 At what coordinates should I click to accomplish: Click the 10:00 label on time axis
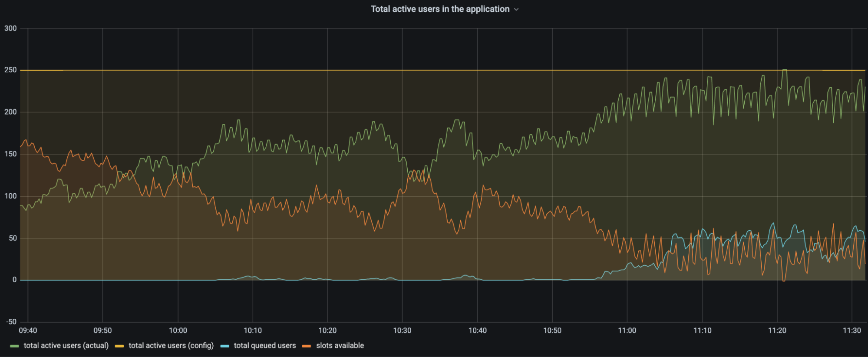click(x=178, y=331)
